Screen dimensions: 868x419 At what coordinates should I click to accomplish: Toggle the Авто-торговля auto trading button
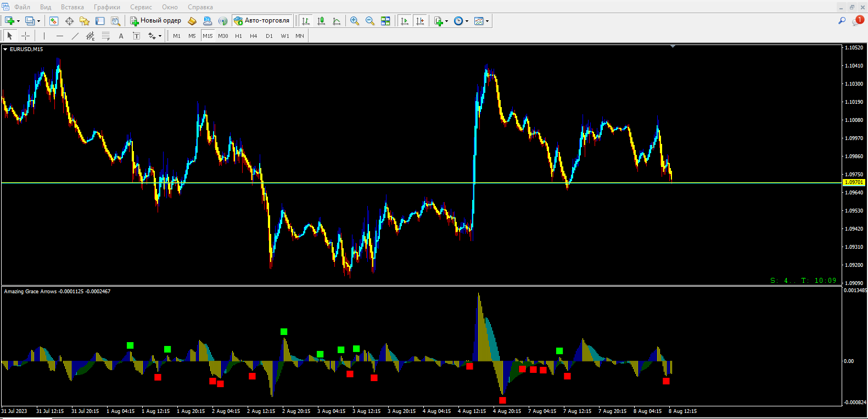[x=262, y=21]
